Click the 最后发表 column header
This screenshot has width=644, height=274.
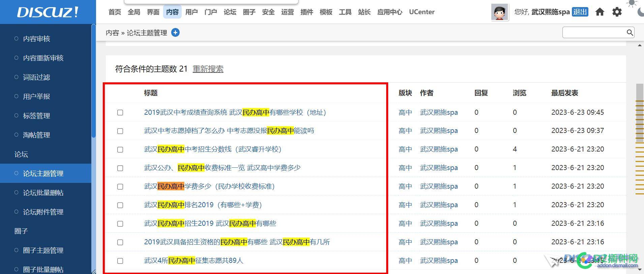tap(565, 93)
